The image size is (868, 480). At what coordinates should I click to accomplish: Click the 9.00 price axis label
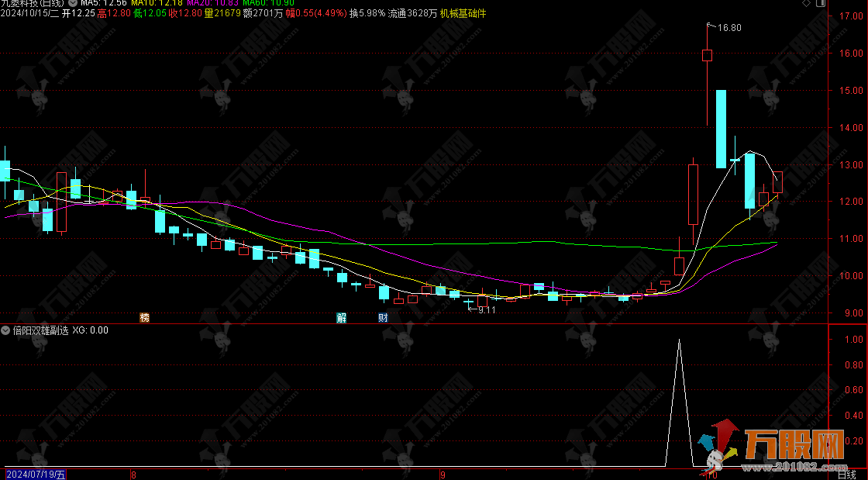853,313
